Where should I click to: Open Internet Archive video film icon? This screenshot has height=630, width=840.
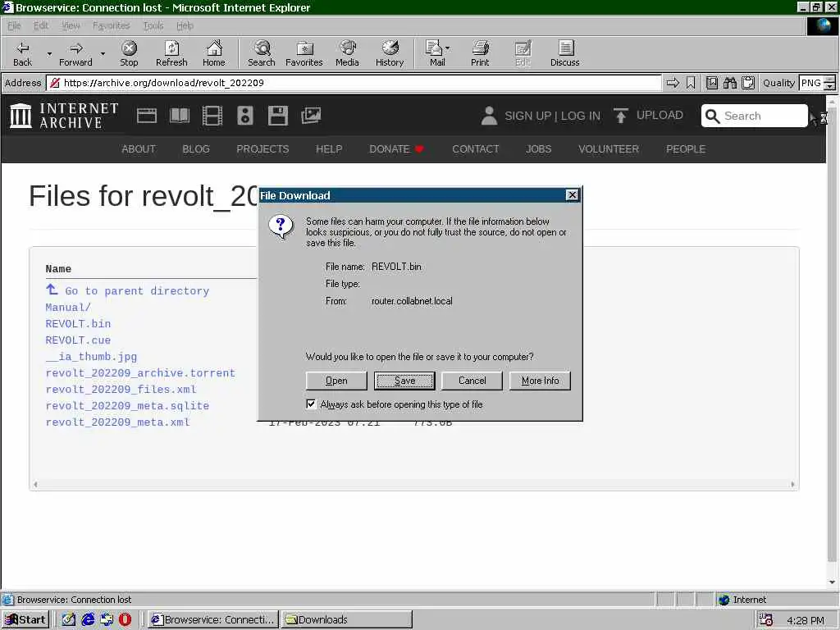click(x=212, y=116)
